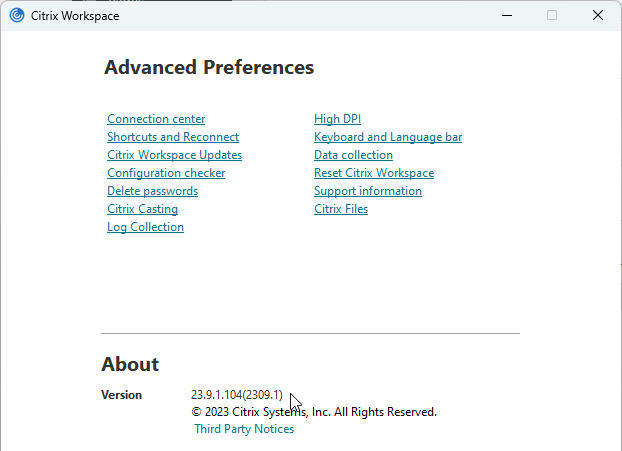622x451 pixels.
Task: Open Third Party Notices
Action: tap(244, 429)
